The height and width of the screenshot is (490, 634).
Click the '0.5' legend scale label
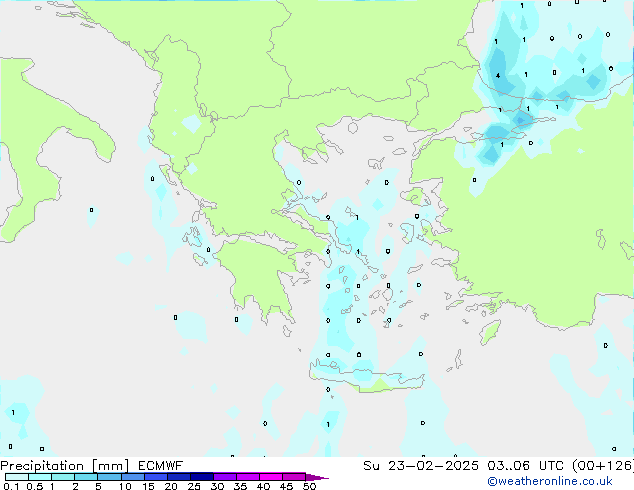pyautogui.click(x=35, y=486)
